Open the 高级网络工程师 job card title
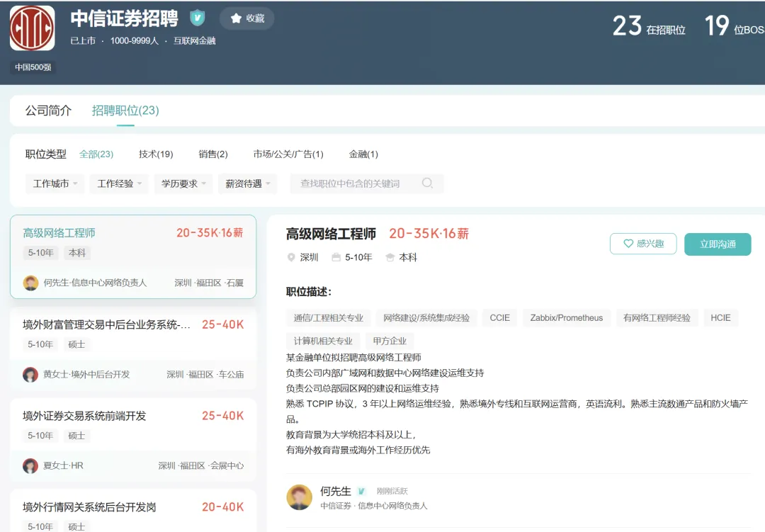Image resolution: width=765 pixels, height=532 pixels. (59, 233)
